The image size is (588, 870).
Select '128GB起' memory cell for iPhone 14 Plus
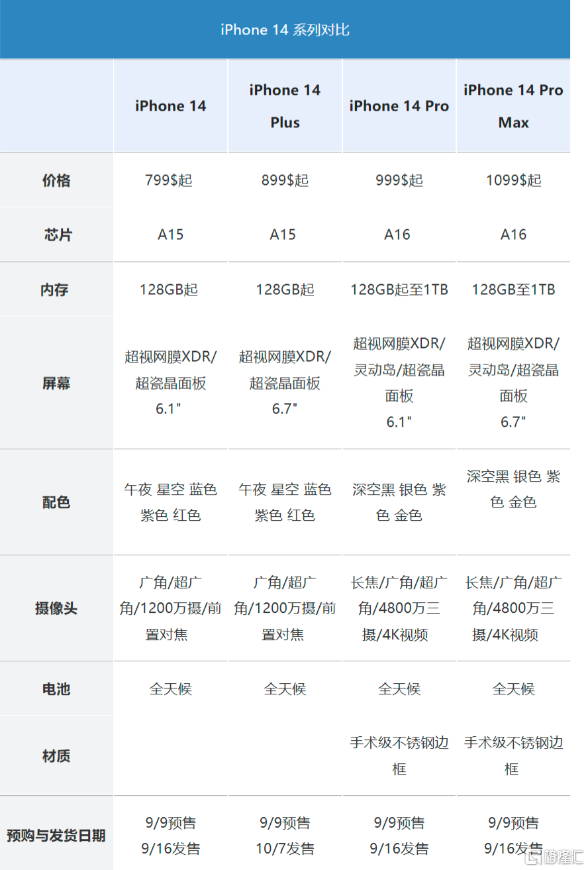pos(285,290)
